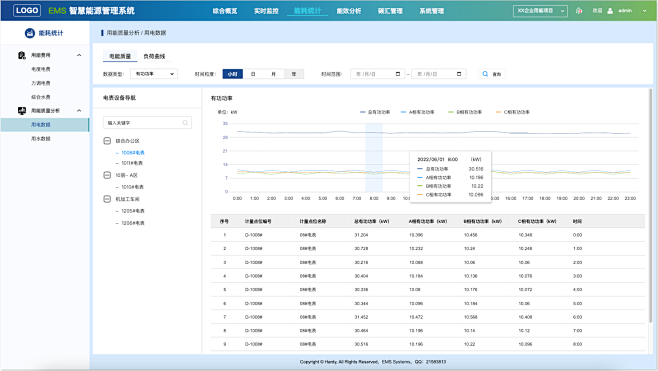Click the search magnifier in keyword box

(185, 123)
